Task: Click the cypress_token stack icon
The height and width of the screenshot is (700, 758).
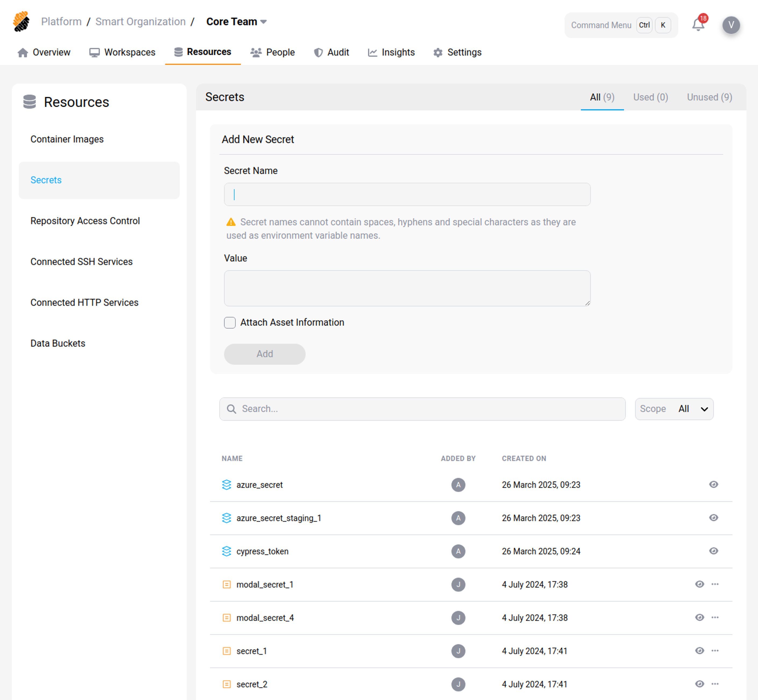Action: [226, 552]
